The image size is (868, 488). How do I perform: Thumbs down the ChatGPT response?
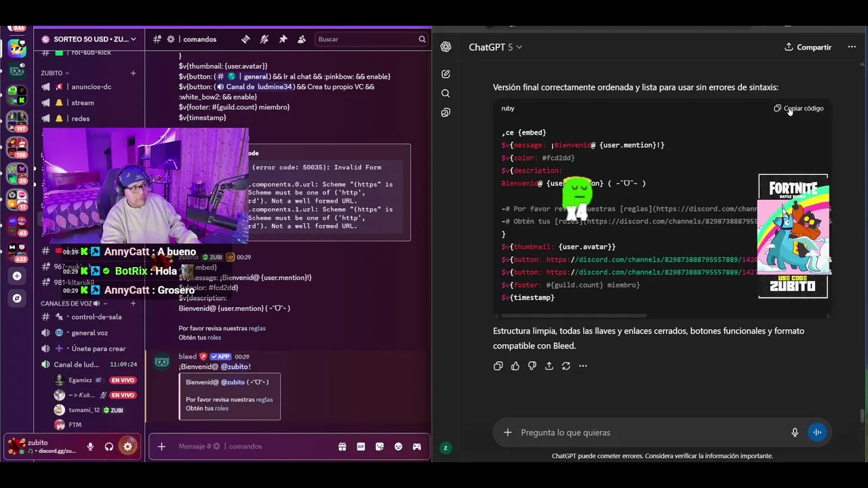[532, 366]
